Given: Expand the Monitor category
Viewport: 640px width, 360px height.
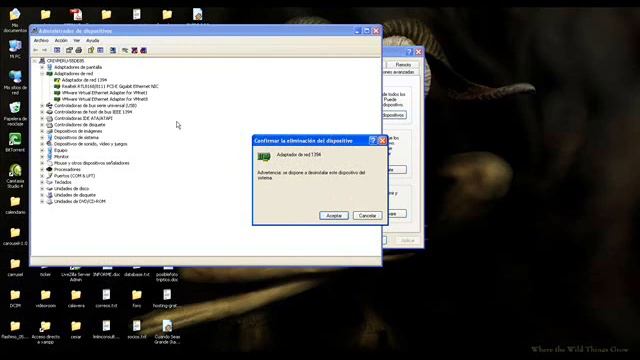Looking at the screenshot, I should pyautogui.click(x=42, y=157).
